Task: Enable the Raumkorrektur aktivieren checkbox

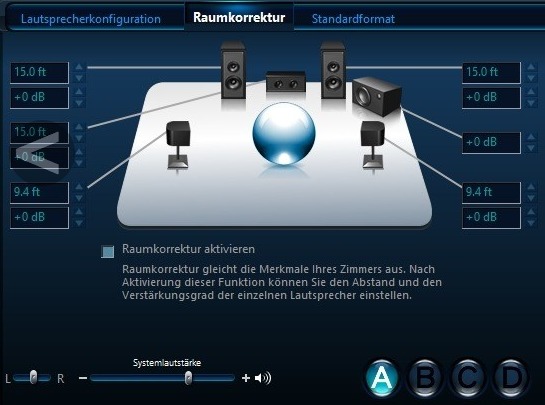Action: tap(107, 251)
